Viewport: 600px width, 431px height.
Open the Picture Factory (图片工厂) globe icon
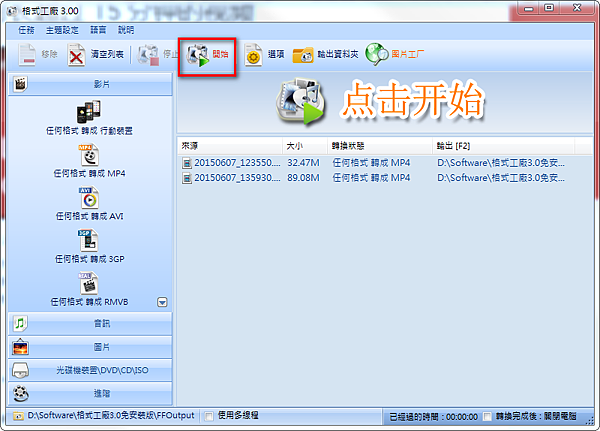pyautogui.click(x=377, y=54)
